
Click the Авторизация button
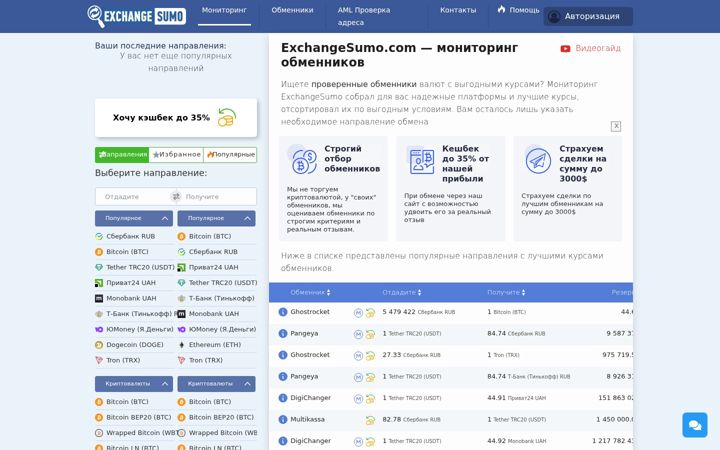[588, 16]
